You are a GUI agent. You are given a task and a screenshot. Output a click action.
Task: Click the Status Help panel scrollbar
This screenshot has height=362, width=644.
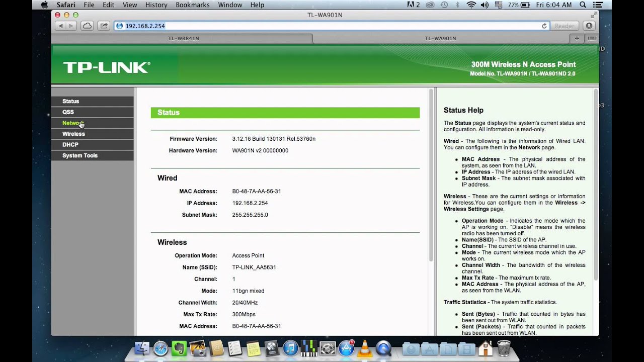click(596, 185)
